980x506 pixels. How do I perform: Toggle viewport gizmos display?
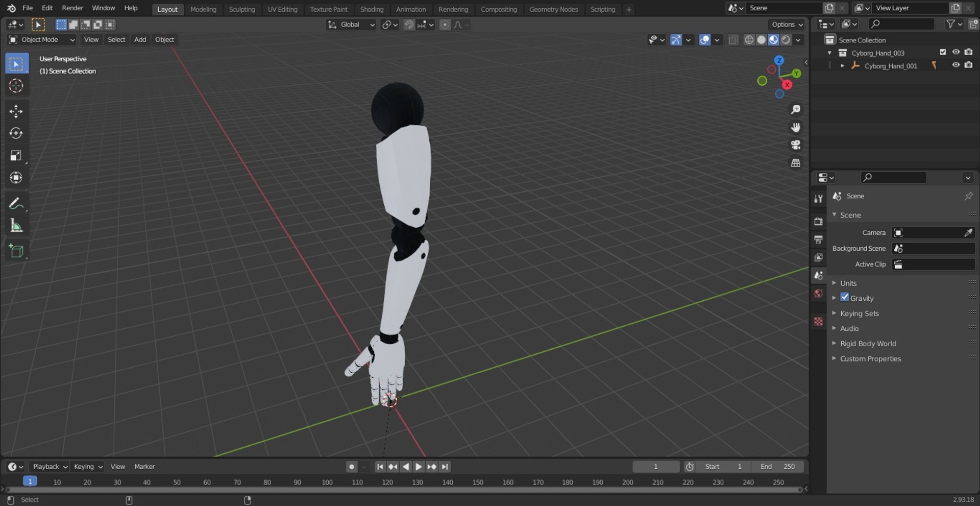pos(676,40)
